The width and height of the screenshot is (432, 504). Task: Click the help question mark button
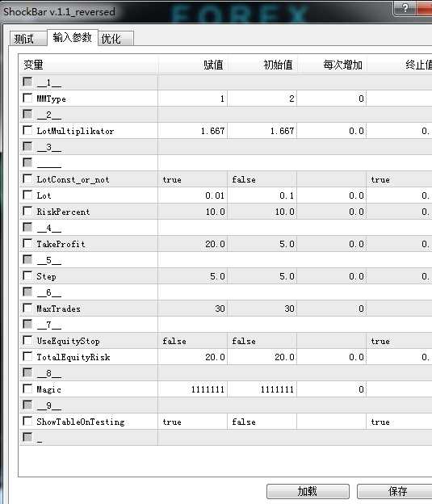pos(405,8)
